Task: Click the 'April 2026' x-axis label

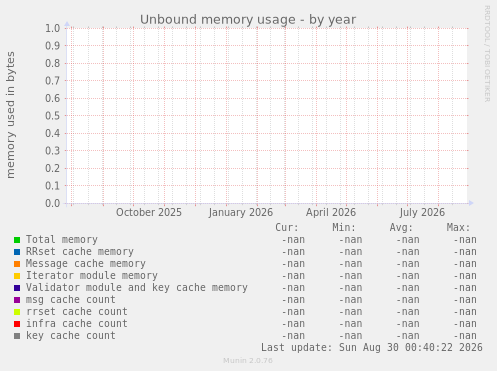Action: click(x=331, y=213)
